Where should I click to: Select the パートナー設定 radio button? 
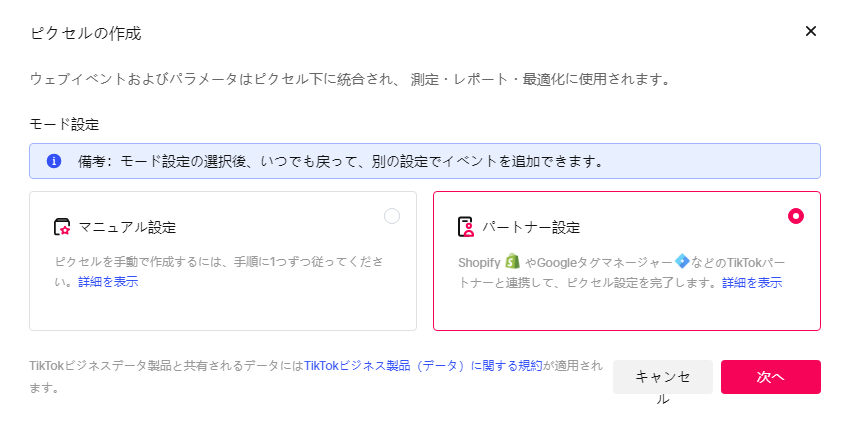point(796,216)
